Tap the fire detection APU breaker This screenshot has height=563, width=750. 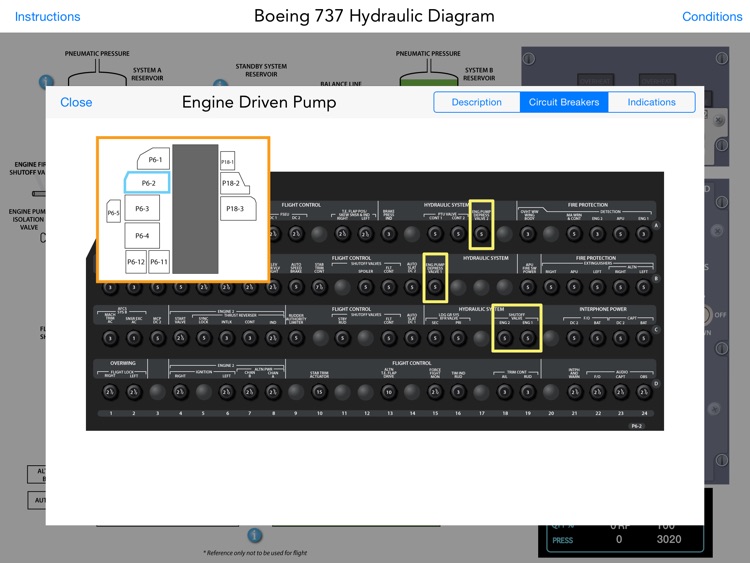[620, 233]
